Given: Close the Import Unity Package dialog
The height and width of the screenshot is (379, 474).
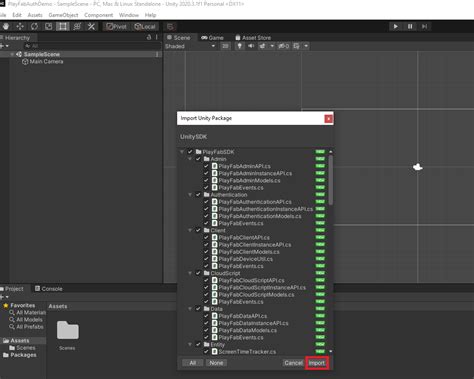Looking at the screenshot, I should [328, 118].
